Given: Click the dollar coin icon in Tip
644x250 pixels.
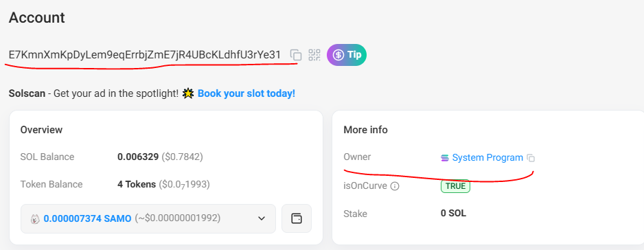Looking at the screenshot, I should [x=338, y=55].
